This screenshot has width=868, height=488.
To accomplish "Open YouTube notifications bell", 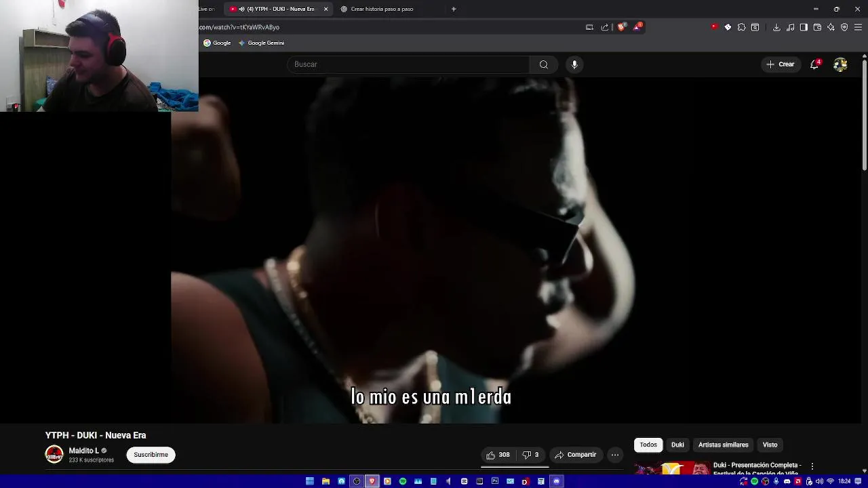I will coord(814,64).
